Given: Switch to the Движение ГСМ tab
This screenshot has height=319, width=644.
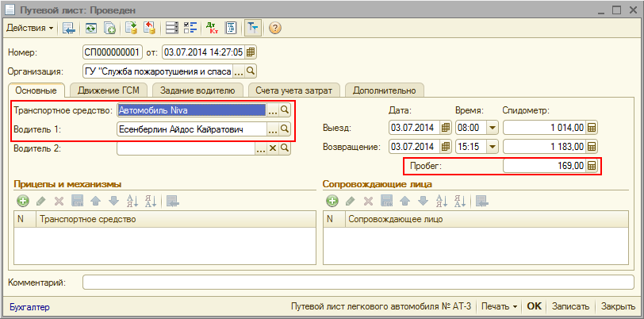Looking at the screenshot, I should click(109, 90).
